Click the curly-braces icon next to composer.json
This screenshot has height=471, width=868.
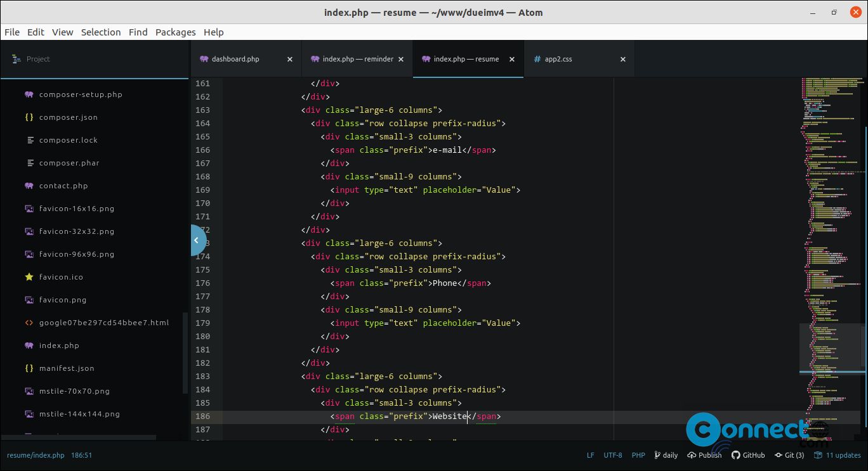(29, 117)
